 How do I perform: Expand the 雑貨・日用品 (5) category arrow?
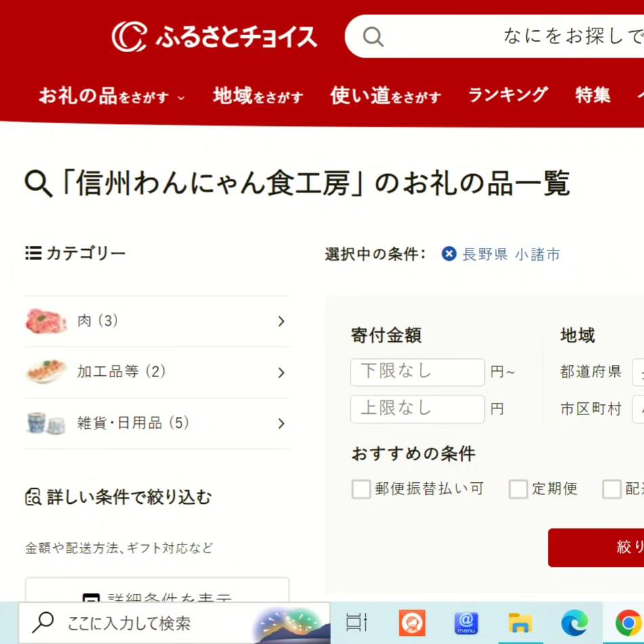[281, 423]
